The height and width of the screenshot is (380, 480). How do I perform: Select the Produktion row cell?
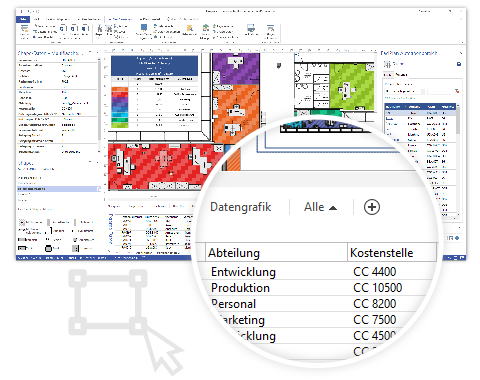pyautogui.click(x=240, y=288)
